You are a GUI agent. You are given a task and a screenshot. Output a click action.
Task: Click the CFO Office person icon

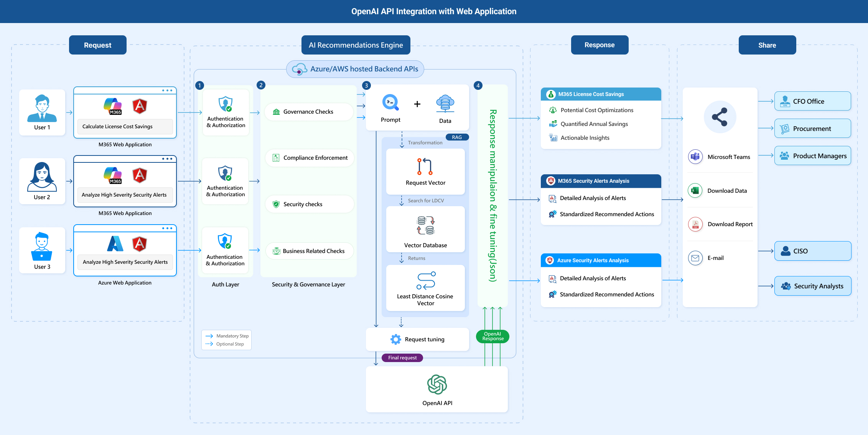click(785, 101)
